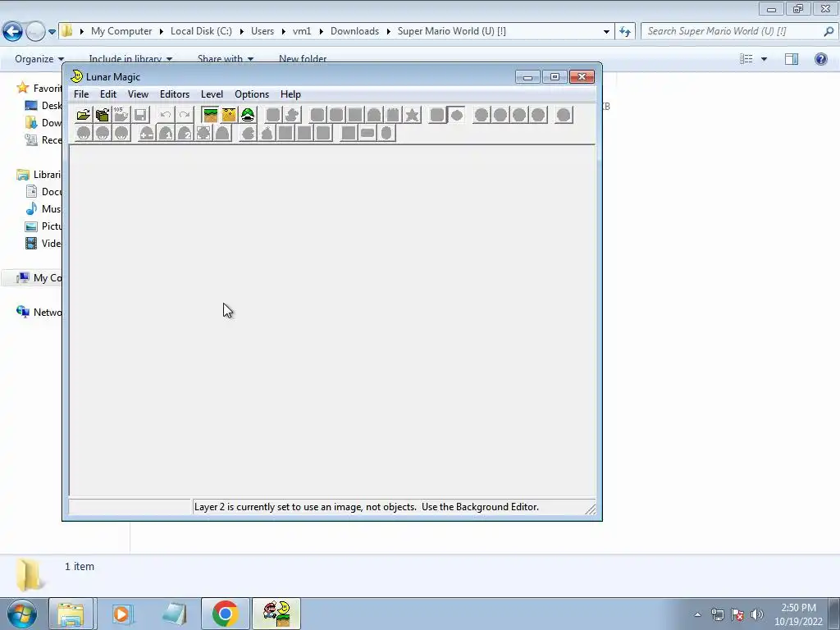The image size is (840, 630).
Task: Click the grayed four-arrows expand icon
Action: pos(203,133)
